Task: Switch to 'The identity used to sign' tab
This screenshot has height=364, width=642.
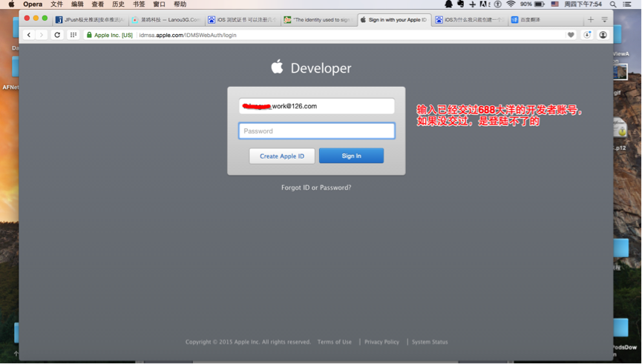Action: (x=318, y=19)
